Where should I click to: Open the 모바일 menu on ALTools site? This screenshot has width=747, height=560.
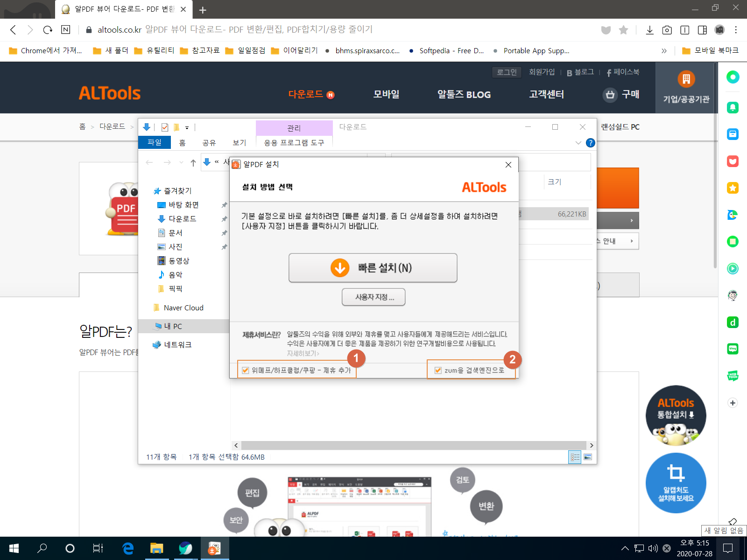[386, 94]
